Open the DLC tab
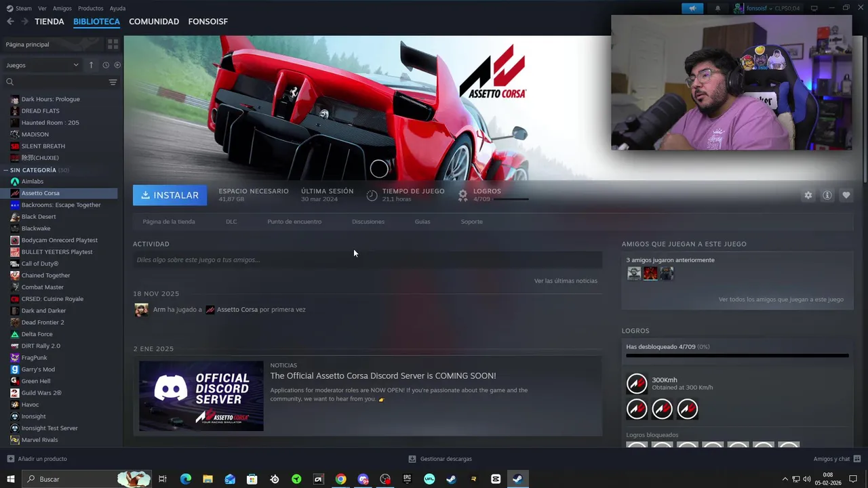This screenshot has width=868, height=488. click(231, 222)
